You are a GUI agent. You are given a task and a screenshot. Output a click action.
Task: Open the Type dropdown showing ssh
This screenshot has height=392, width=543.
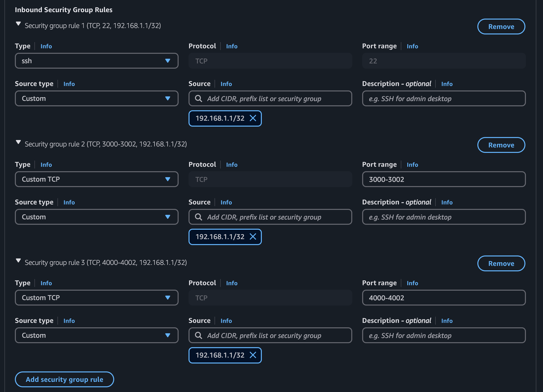click(97, 61)
